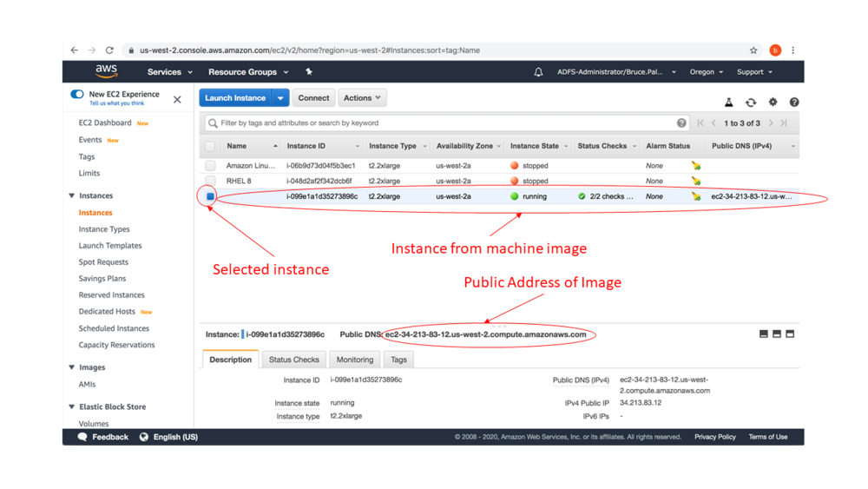The height and width of the screenshot is (489, 868).
Task: Open the Services dropdown
Action: click(170, 72)
